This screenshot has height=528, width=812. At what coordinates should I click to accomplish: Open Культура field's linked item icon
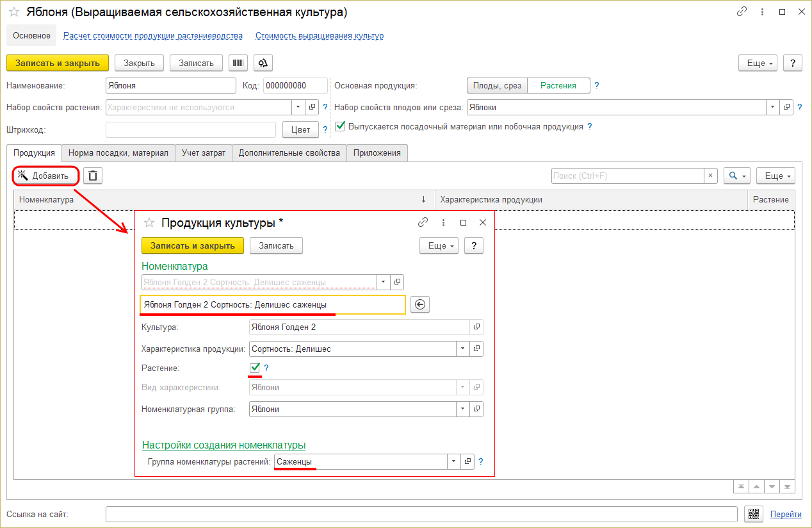[476, 327]
